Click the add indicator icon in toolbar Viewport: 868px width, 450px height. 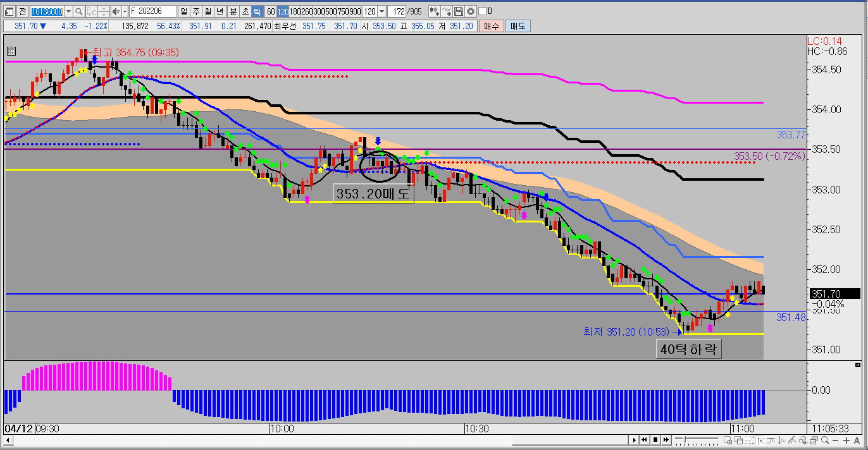[435, 11]
